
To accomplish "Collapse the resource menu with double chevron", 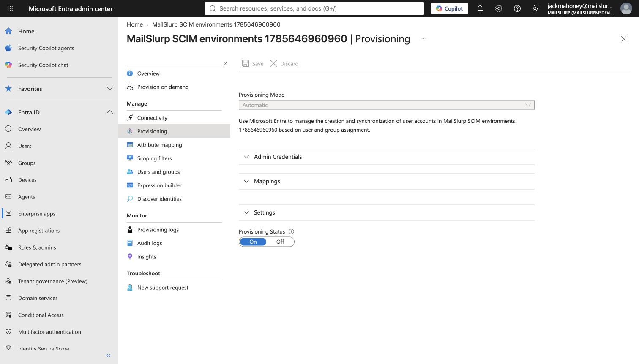I will tap(225, 64).
